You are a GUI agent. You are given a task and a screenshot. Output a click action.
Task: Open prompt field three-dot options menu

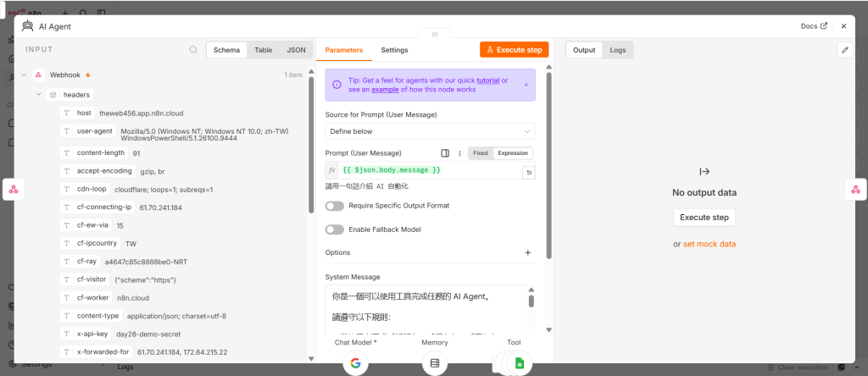pos(459,153)
